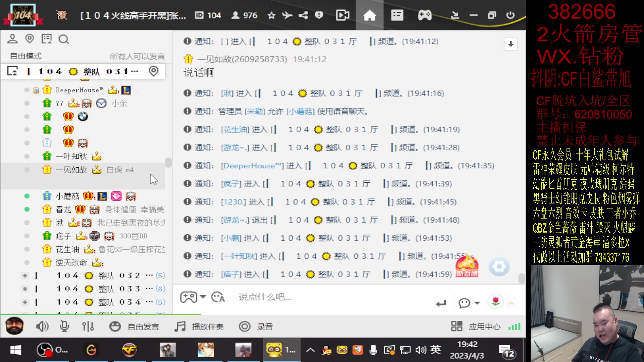The image size is (644, 362).
Task: Expand the 104 整队 032 sub-channel
Action: 25,276
